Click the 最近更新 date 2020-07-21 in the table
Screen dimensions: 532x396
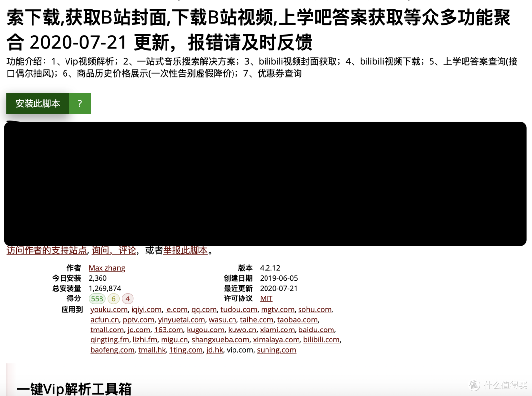click(x=278, y=289)
